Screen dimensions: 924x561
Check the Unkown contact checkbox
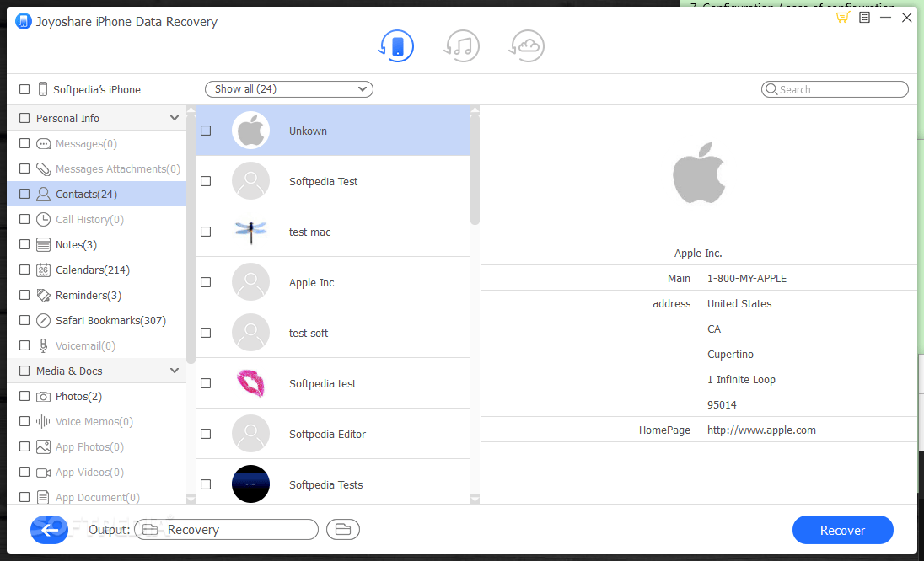pyautogui.click(x=206, y=131)
